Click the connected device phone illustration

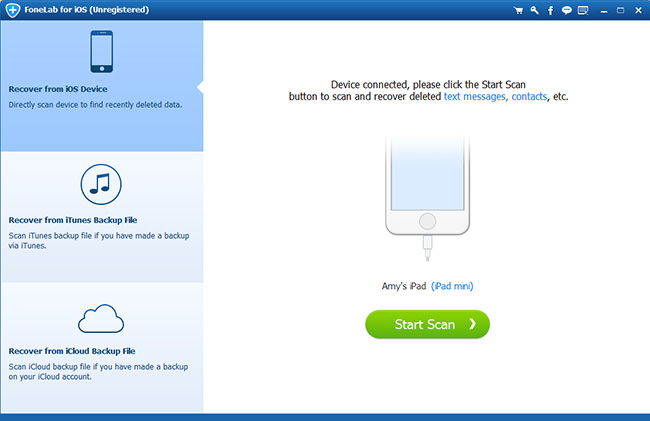point(427,198)
